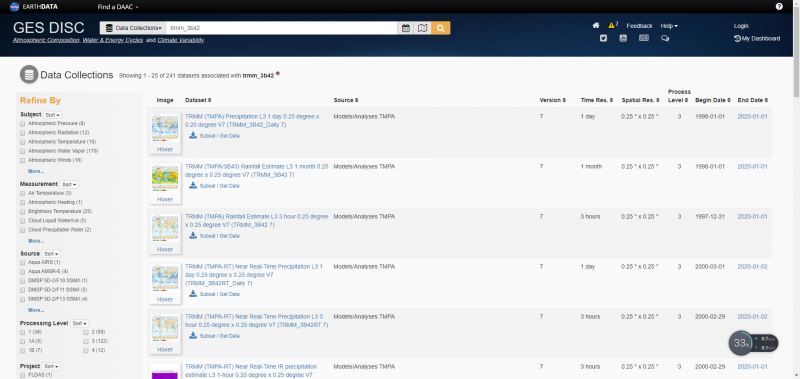Image resolution: width=800 pixels, height=379 pixels.
Task: Open the TRMM_3B43 7 dataset link
Action: pyautogui.click(x=257, y=170)
